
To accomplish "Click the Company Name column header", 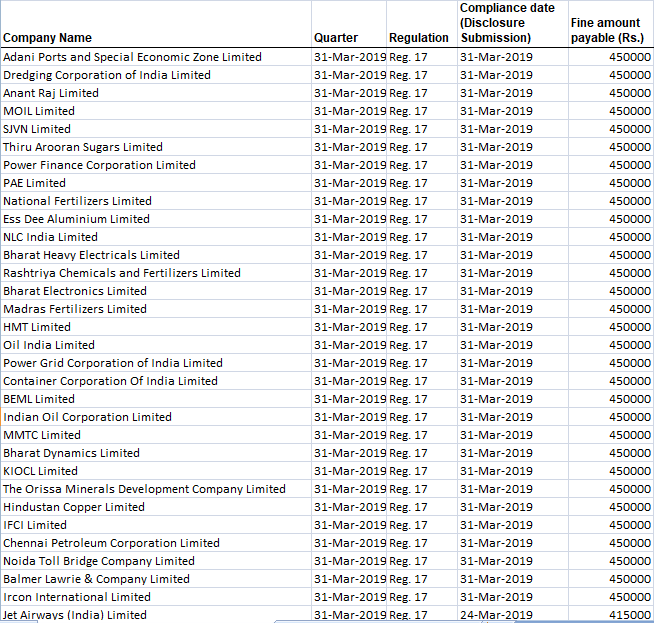I will pyautogui.click(x=48, y=38).
